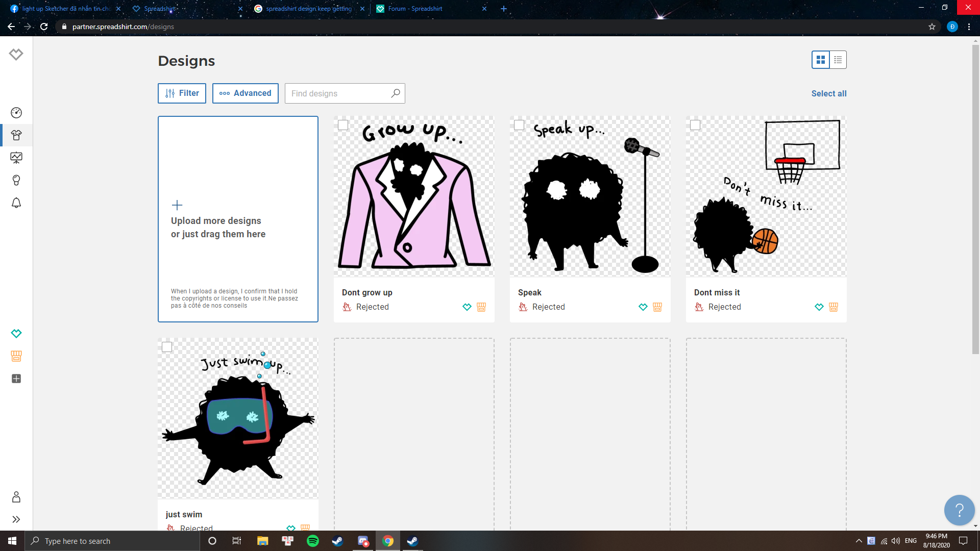This screenshot has width=980, height=551.
Task: Expand the sidebar with double chevron
Action: click(x=16, y=519)
